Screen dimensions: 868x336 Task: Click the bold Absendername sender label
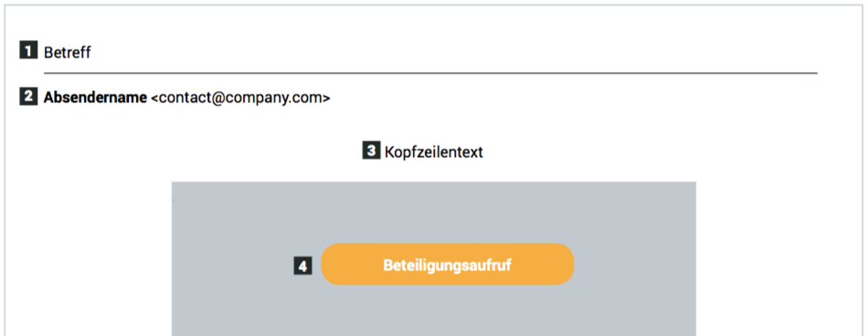click(x=95, y=98)
